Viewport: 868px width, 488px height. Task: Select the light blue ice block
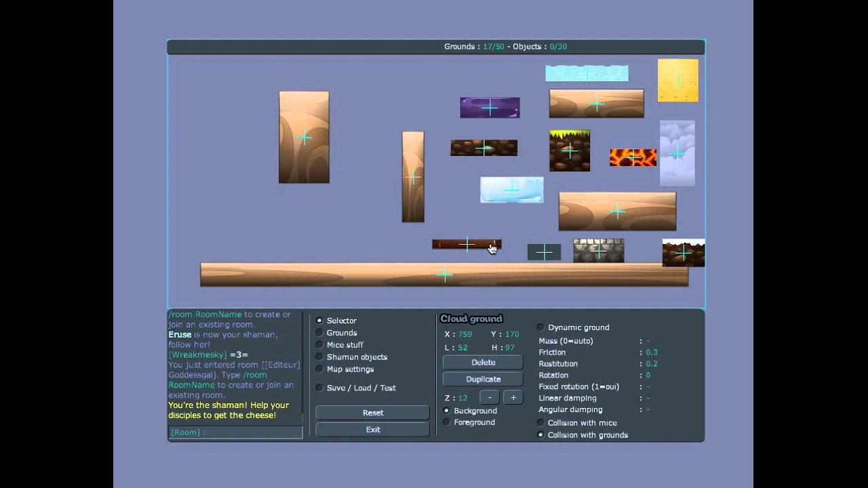512,190
